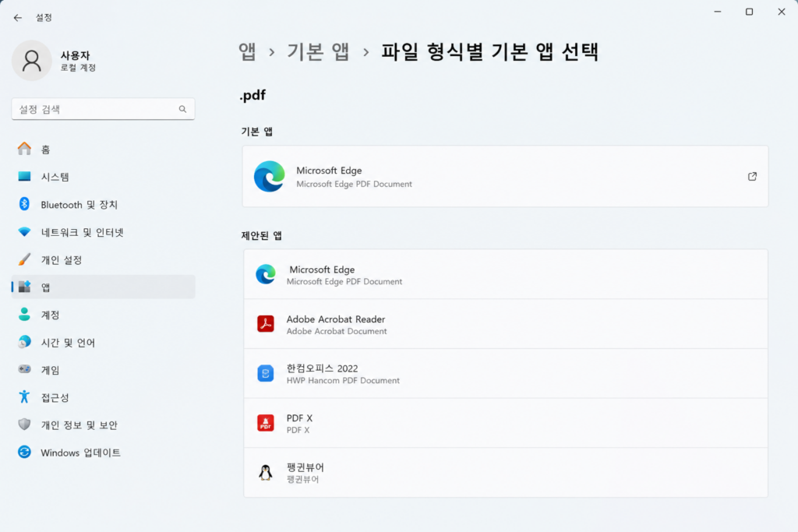798x532 pixels.
Task: Click the .pdf file type heading
Action: click(x=253, y=95)
